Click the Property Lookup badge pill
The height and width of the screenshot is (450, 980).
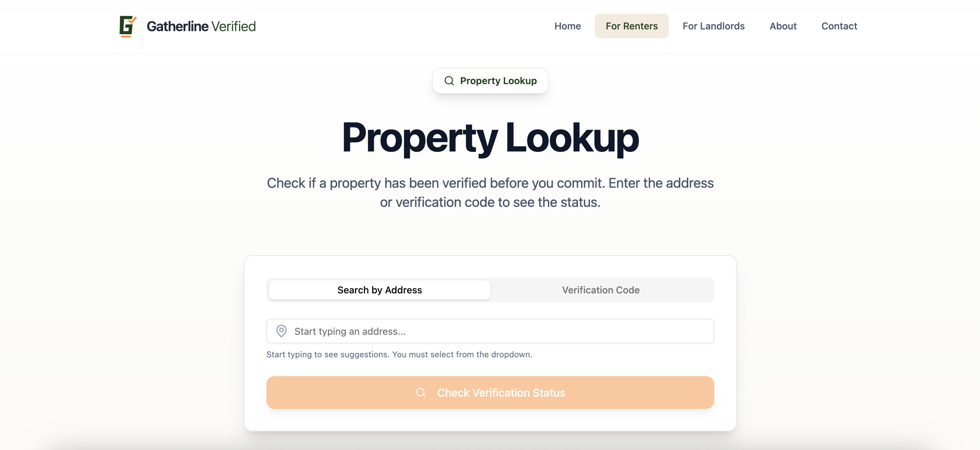click(490, 81)
